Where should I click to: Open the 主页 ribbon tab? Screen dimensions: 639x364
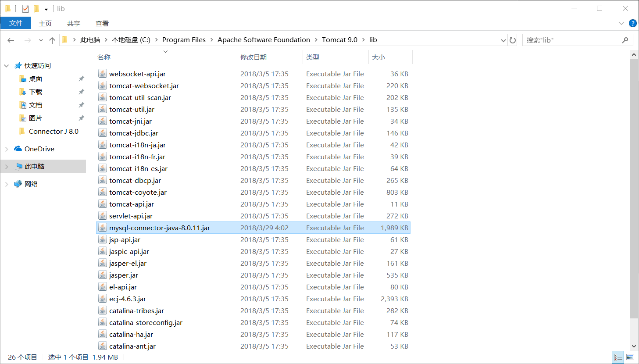tap(45, 23)
